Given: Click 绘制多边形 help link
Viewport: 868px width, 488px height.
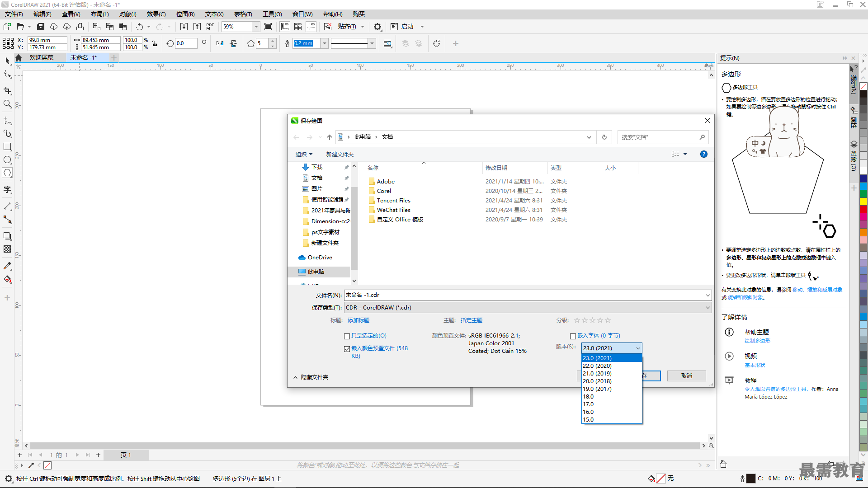Looking at the screenshot, I should [x=758, y=341].
